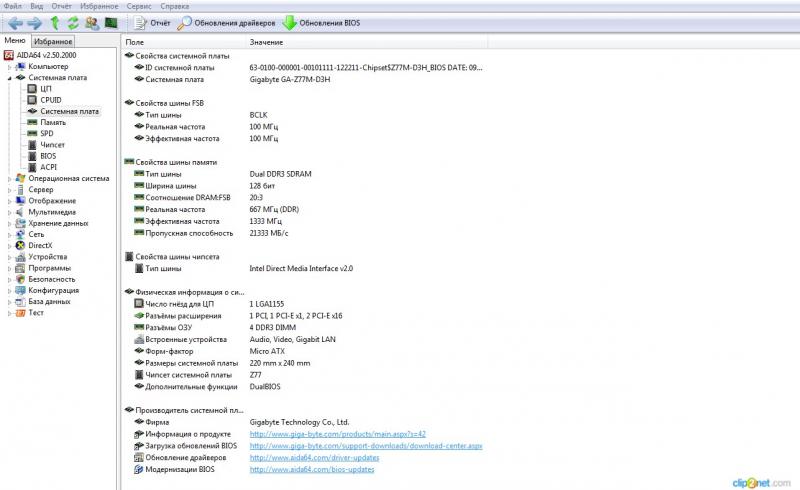
Task: Select Ширина шины row
Action: [204, 186]
